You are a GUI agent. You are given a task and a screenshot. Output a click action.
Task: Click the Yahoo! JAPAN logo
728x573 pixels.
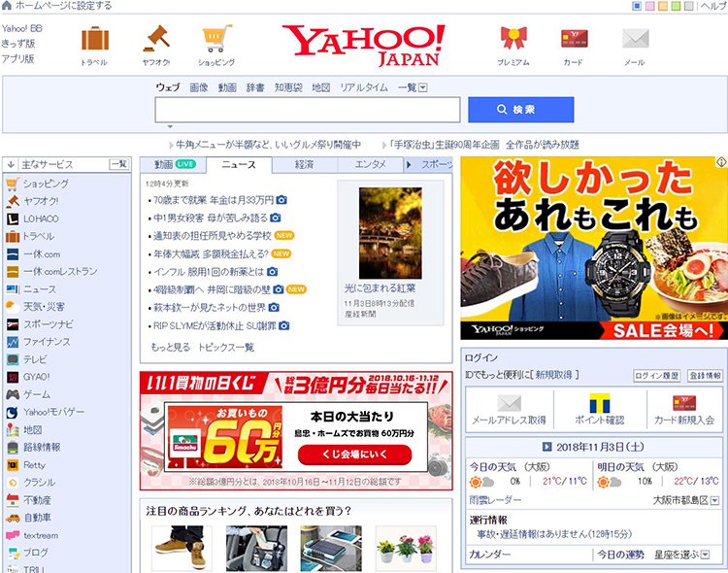point(364,45)
